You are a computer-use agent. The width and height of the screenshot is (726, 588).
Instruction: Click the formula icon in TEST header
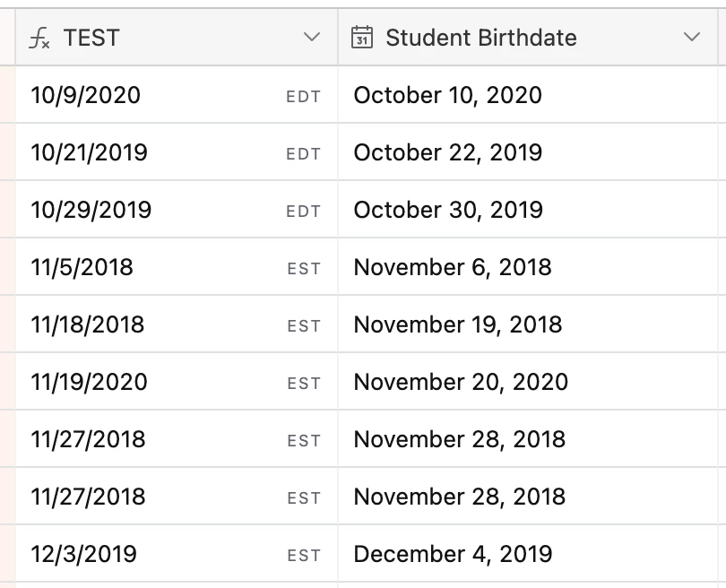[39, 38]
